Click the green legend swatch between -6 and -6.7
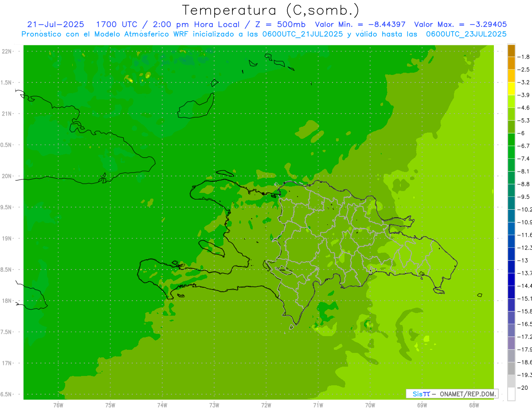The height and width of the screenshot is (411, 532). click(x=511, y=140)
